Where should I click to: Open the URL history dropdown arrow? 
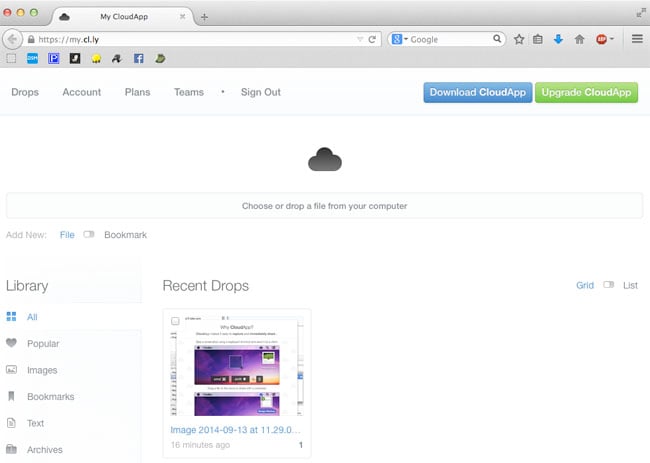pos(360,39)
